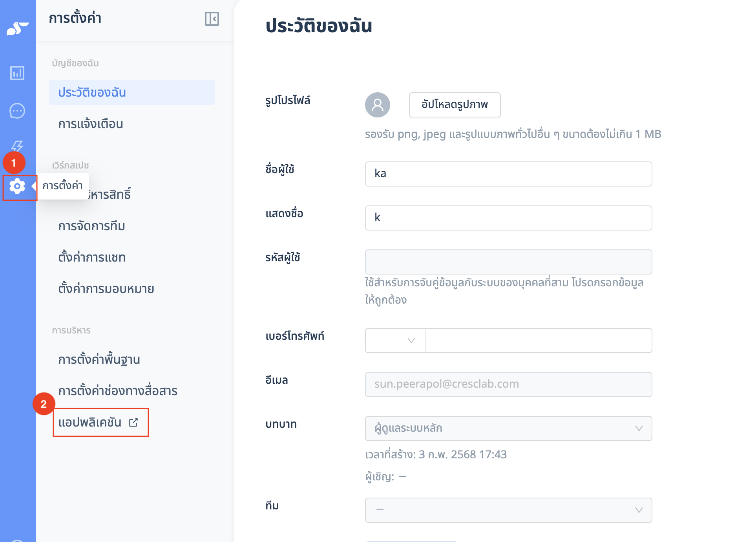This screenshot has height=542, width=756.
Task: Click external link icon beside แอปพลิเคชัน
Action: pos(133,423)
